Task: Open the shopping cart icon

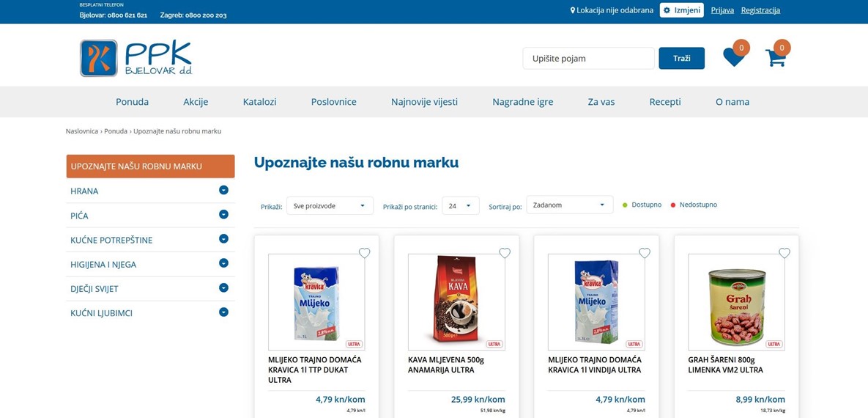Action: (x=776, y=58)
